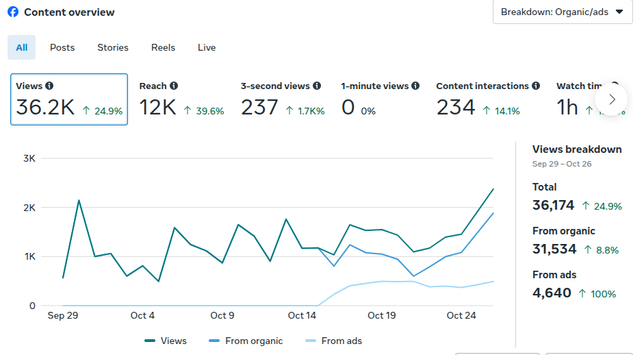
Task: Open the Reels tab
Action: click(163, 47)
